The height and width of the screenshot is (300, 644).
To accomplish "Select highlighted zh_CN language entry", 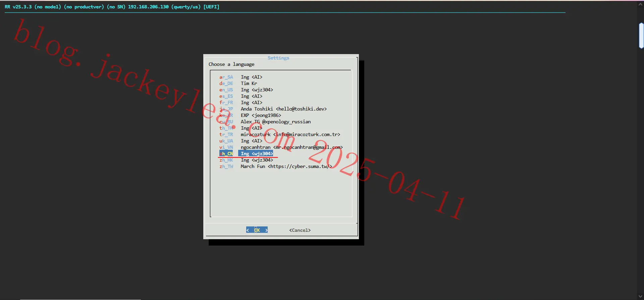I will [x=246, y=154].
